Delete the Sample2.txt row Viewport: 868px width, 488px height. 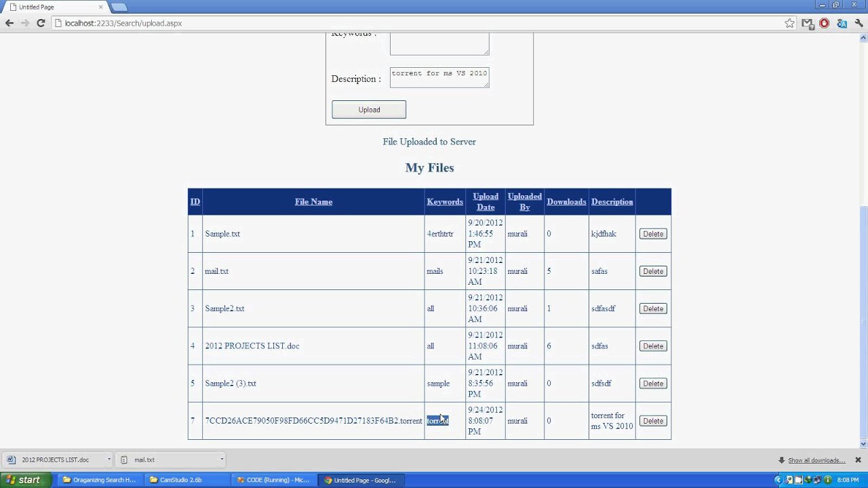pyautogui.click(x=653, y=308)
